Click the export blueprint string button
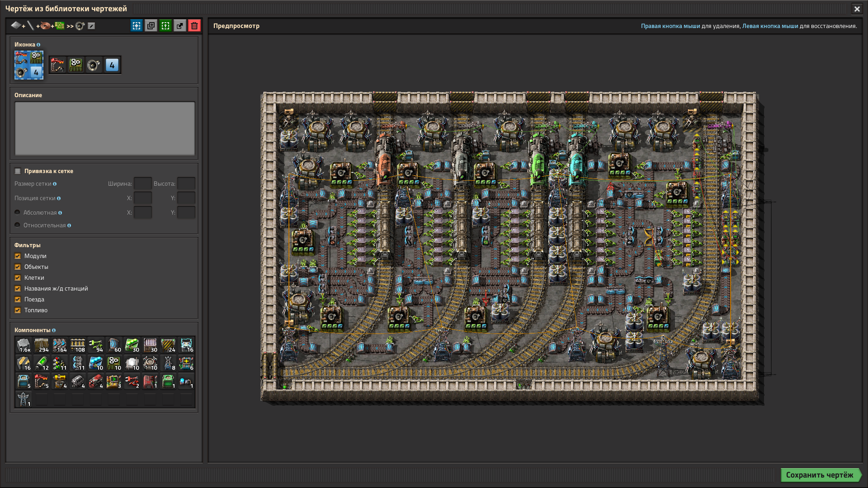The height and width of the screenshot is (488, 868). pos(180,26)
